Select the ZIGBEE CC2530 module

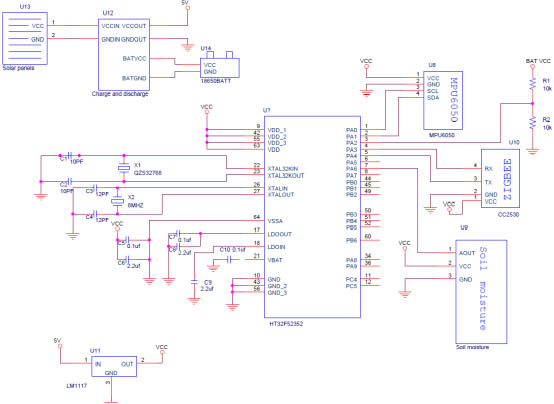coord(500,178)
